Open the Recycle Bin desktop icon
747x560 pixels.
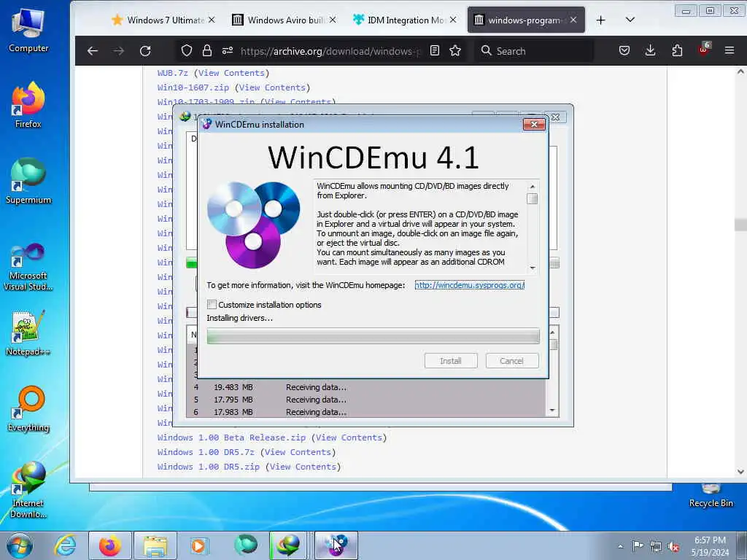pyautogui.click(x=711, y=495)
